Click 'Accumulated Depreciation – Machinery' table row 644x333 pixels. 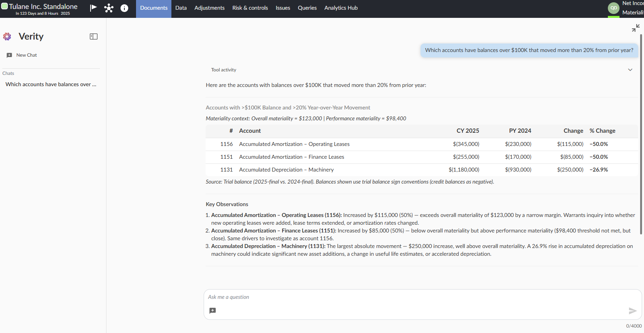[422, 170]
